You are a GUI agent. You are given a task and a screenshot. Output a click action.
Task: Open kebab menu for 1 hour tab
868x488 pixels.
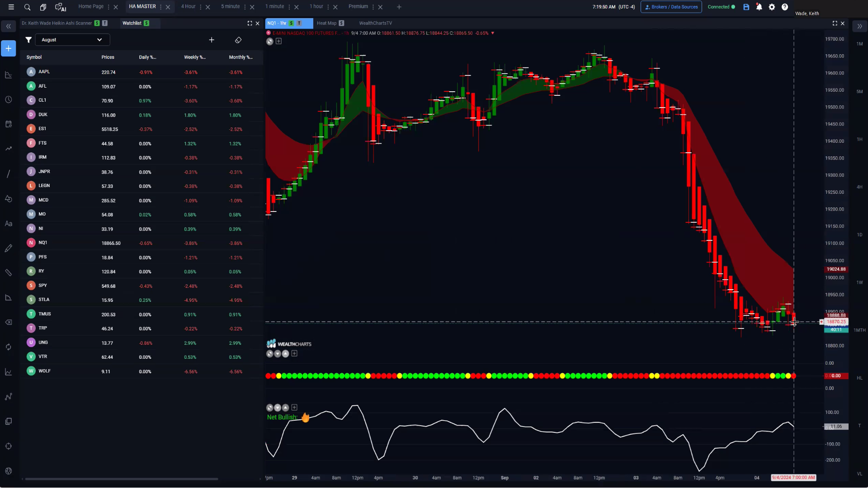coord(328,7)
